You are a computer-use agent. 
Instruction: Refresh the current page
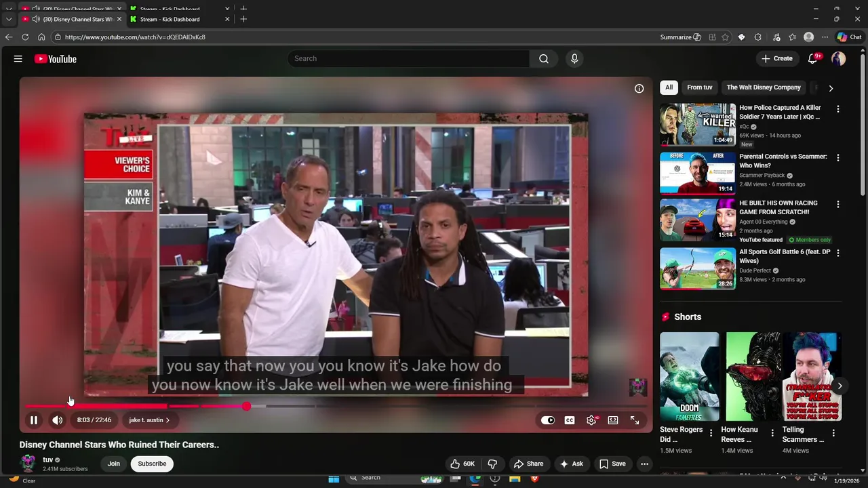(25, 37)
